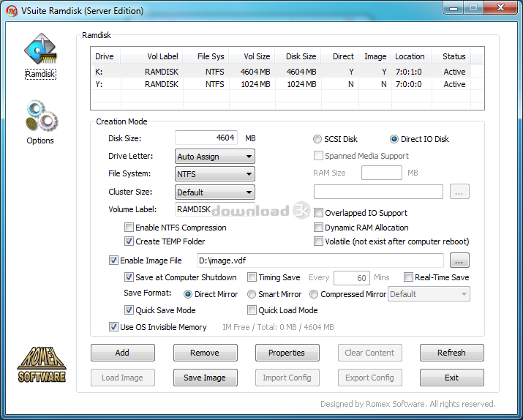The height and width of the screenshot is (420, 523).
Task: Open the File System dropdown
Action: (x=215, y=174)
